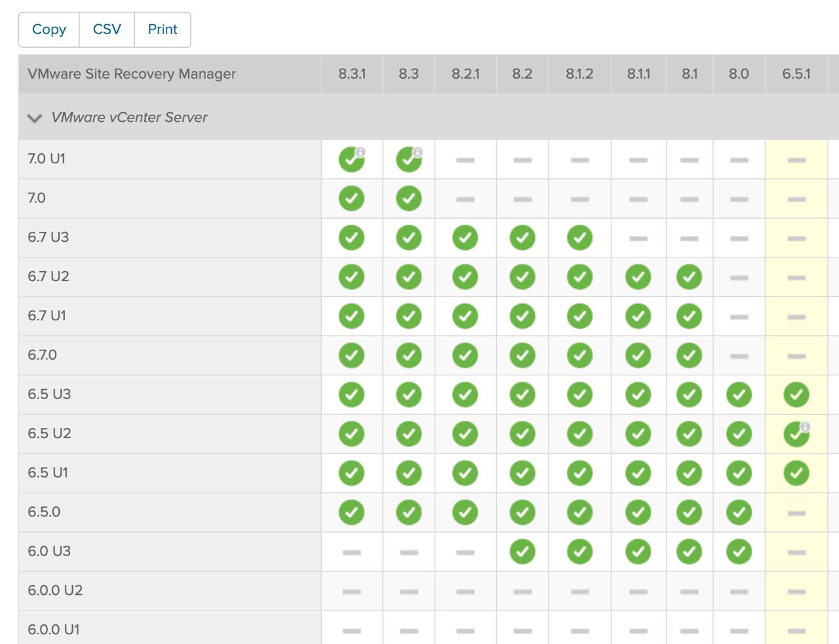Image resolution: width=839 pixels, height=644 pixels.
Task: Click the checkmark for 6.7.0 under 8.3
Action: [409, 355]
